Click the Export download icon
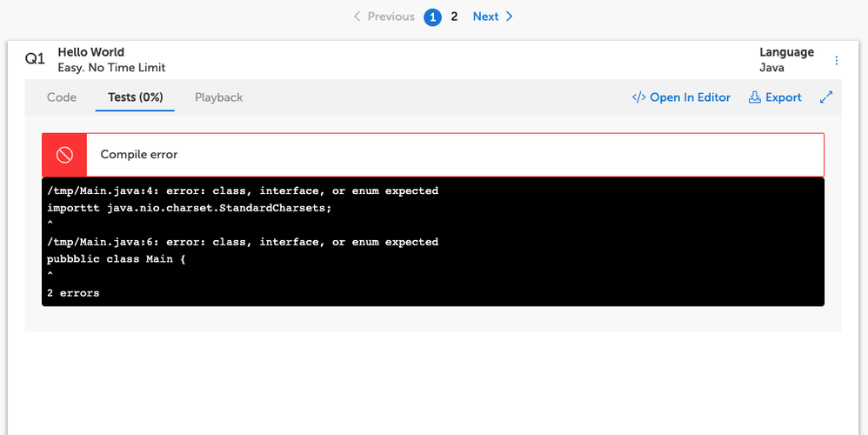This screenshot has height=435, width=868. [x=754, y=97]
